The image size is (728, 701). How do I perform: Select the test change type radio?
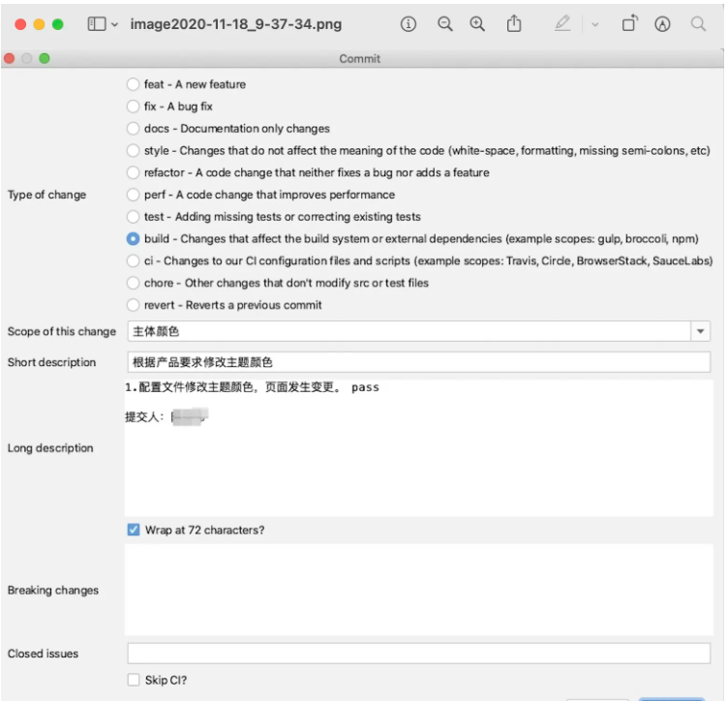(x=133, y=216)
